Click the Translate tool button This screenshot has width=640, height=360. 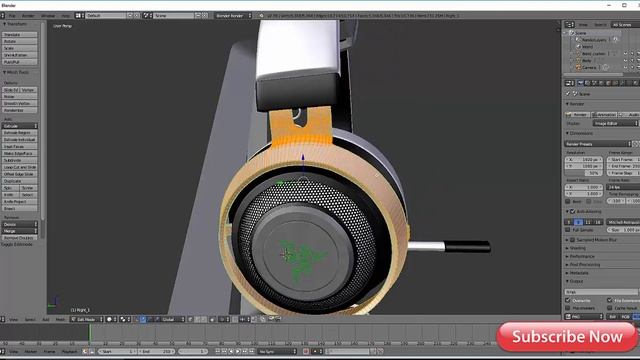click(x=20, y=35)
